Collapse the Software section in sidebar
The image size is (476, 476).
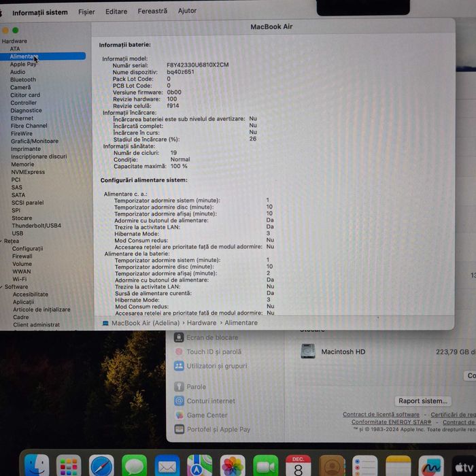point(2,287)
